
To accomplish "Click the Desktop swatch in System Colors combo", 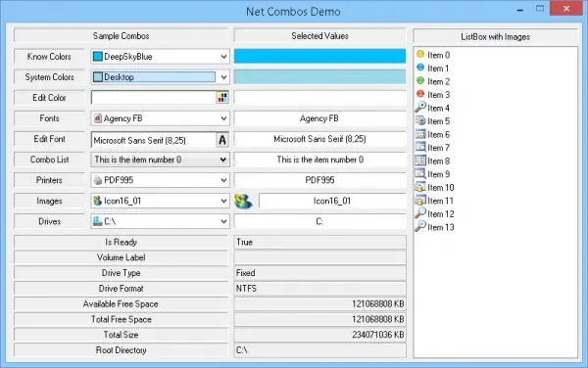I will point(97,77).
